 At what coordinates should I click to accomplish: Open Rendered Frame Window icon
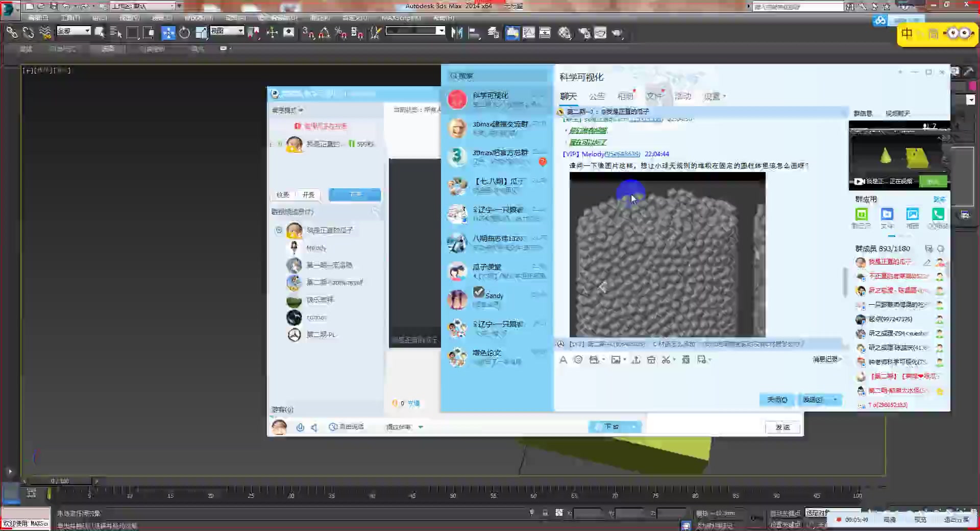pyautogui.click(x=600, y=33)
